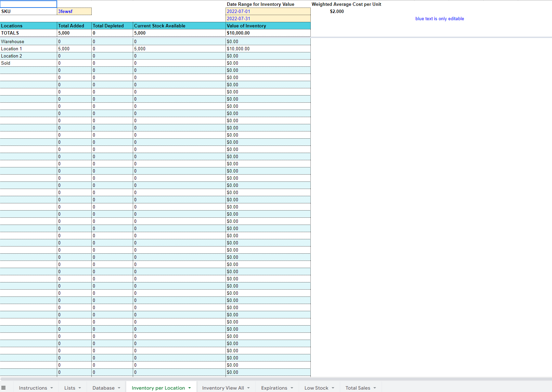Select the empty active cell above SKU
This screenshot has width=552, height=392.
click(28, 4)
